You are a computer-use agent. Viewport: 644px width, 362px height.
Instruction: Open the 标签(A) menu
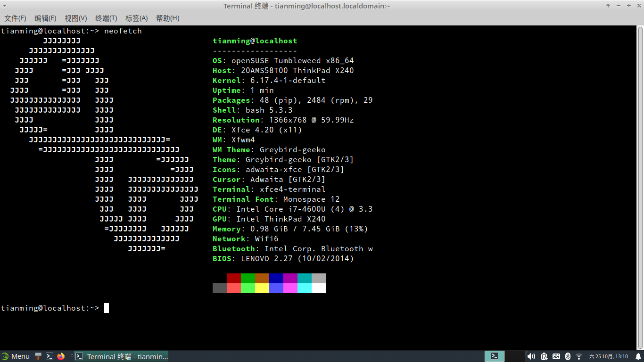[136, 18]
